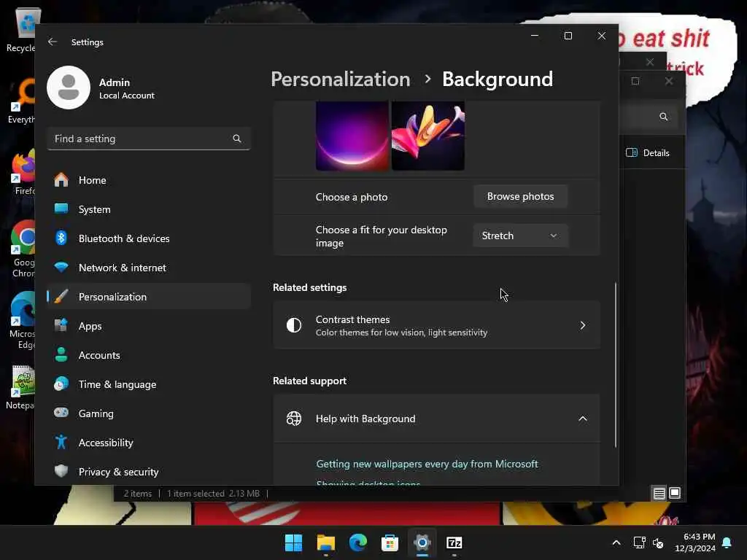Viewport: 747px width, 560px height.
Task: Click the Everything desktop shortcut
Action: coord(22,101)
